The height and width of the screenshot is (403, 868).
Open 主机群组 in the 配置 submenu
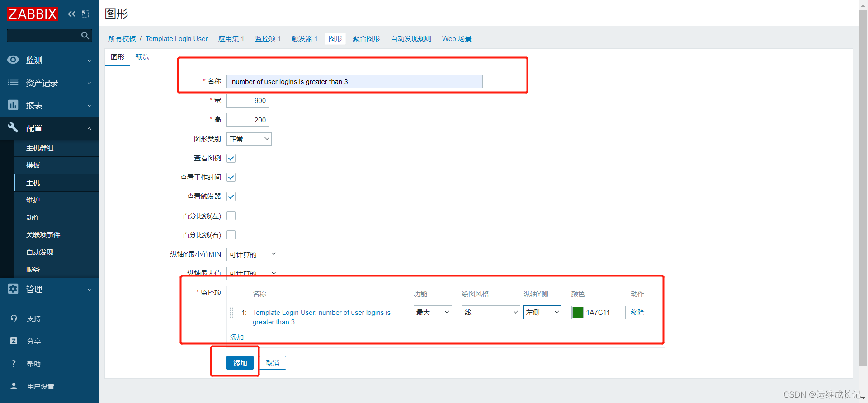pyautogui.click(x=56, y=148)
